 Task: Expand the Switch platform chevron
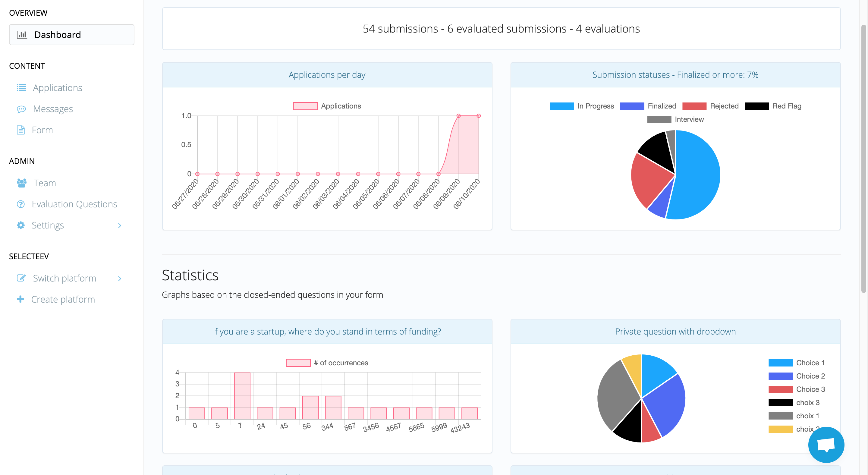[120, 278]
